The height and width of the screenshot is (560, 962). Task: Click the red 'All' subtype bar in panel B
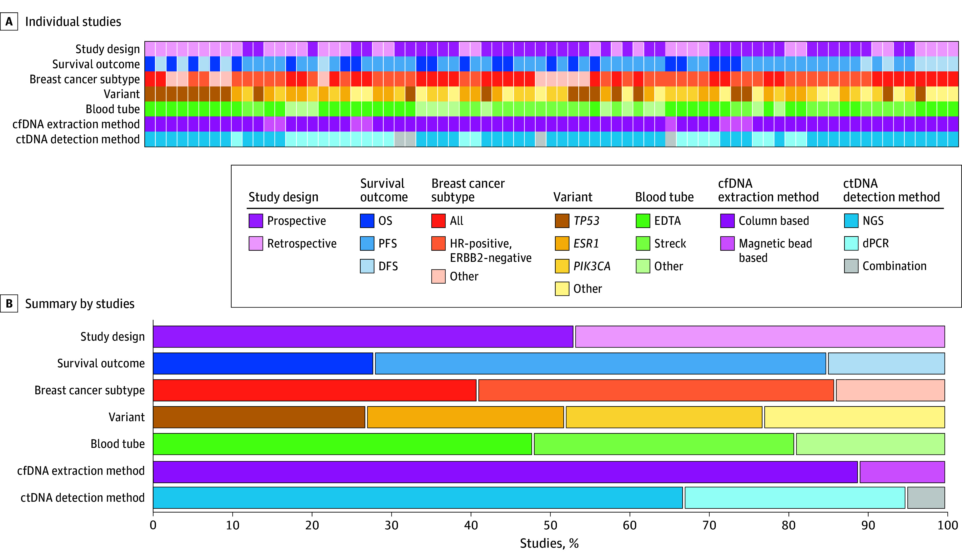pyautogui.click(x=315, y=390)
